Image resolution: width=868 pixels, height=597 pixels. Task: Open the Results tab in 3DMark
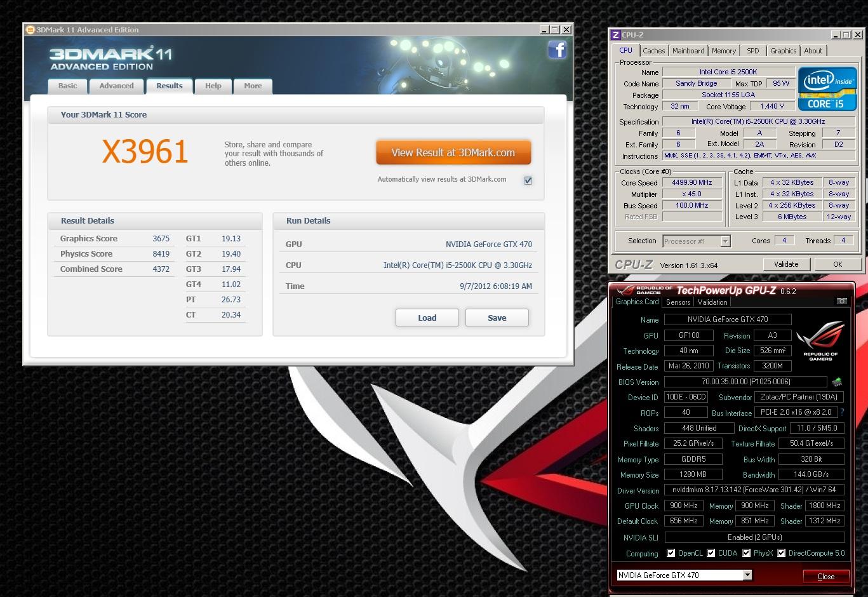[170, 86]
